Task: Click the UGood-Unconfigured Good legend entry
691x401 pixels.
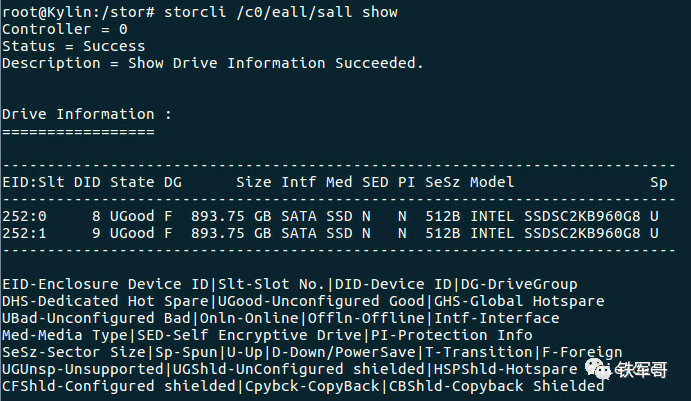Action: tap(321, 301)
